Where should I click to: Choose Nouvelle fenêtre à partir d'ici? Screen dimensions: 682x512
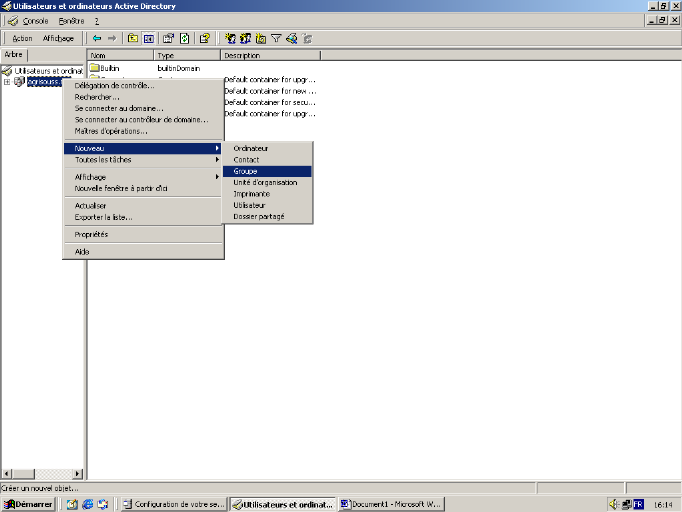[144, 188]
